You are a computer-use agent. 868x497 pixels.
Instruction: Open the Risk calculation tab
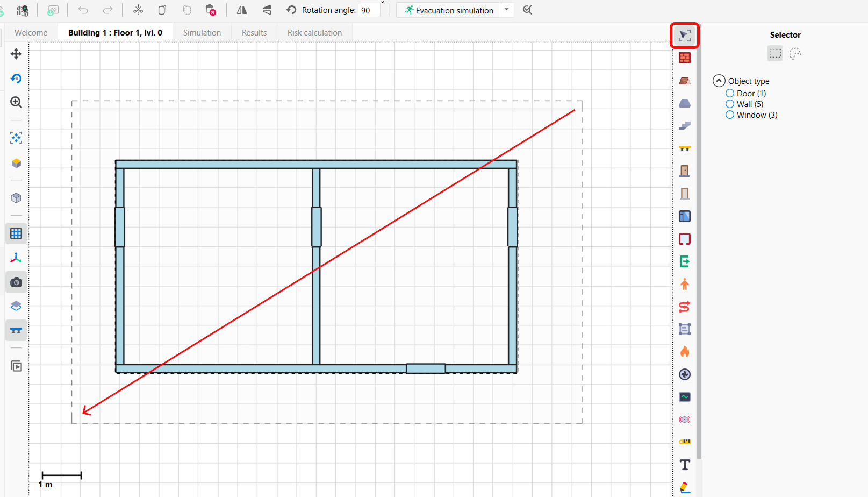click(314, 33)
